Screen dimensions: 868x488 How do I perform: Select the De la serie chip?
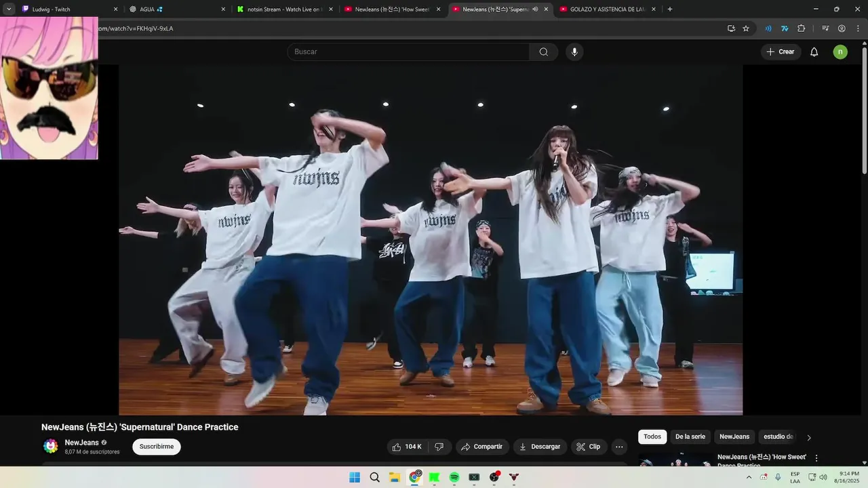pyautogui.click(x=690, y=437)
